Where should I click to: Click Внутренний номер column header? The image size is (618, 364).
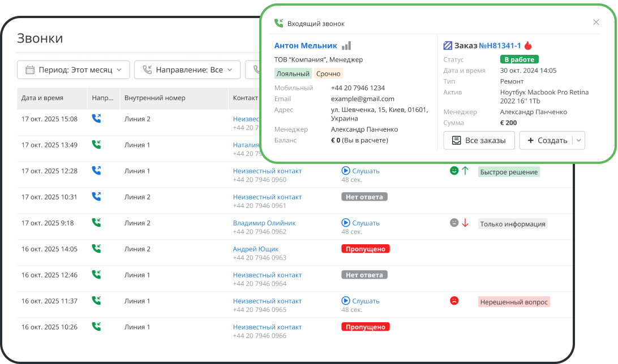154,98
